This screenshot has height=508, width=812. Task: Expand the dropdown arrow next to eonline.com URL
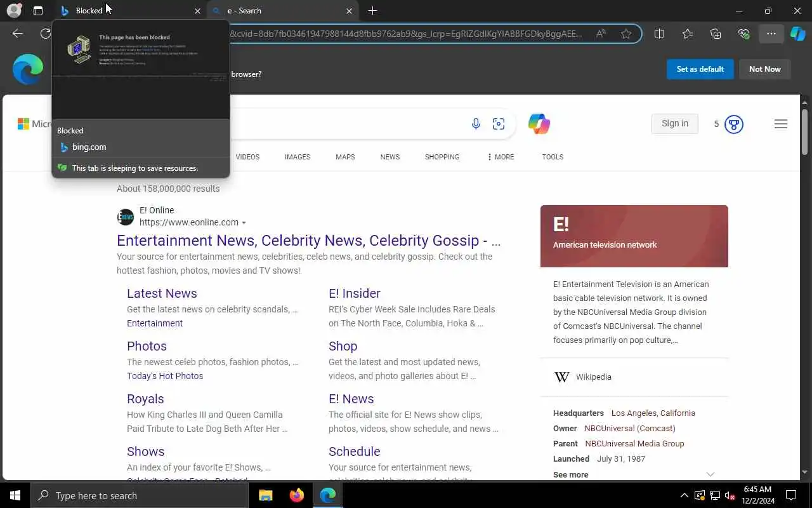244,223
